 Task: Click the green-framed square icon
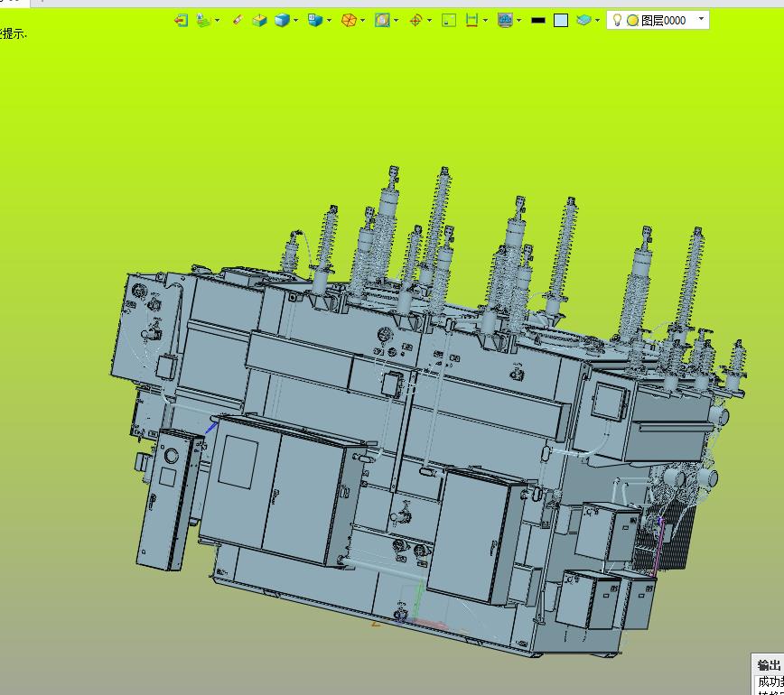click(449, 21)
